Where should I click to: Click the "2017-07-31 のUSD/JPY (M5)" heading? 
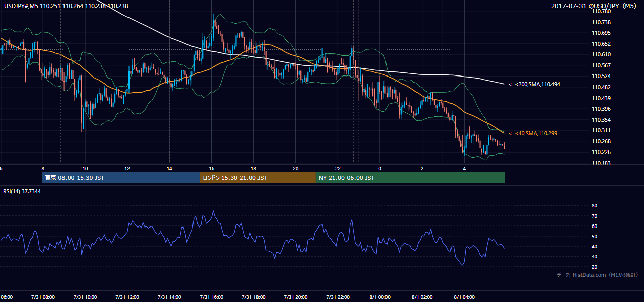595,6
